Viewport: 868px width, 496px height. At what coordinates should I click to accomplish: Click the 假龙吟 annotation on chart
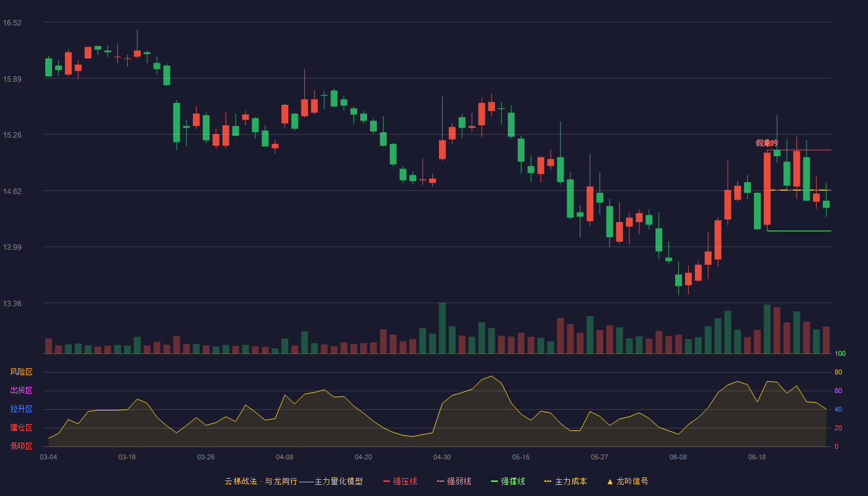pos(766,143)
